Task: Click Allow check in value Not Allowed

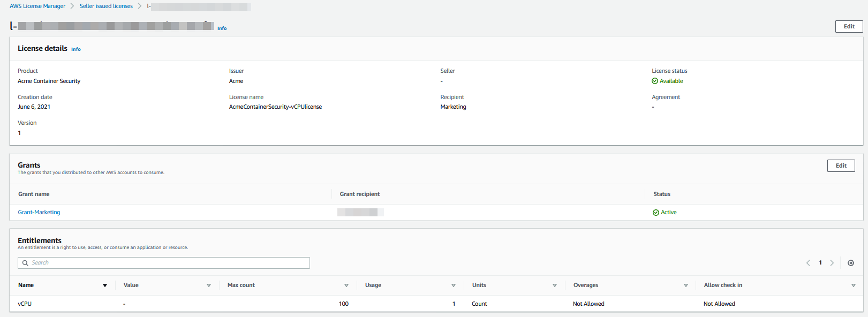Action: click(x=719, y=304)
